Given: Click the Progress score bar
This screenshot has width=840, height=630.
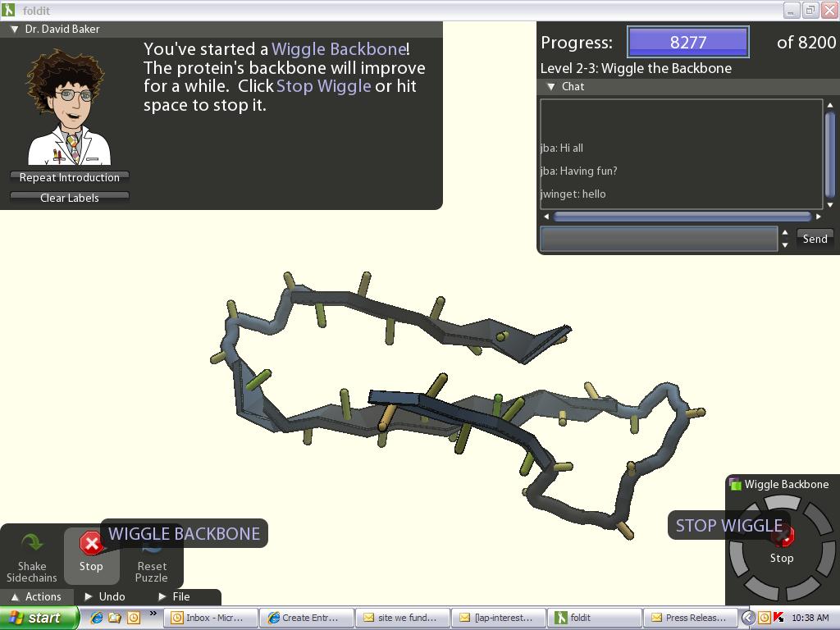Looking at the screenshot, I should tap(687, 43).
